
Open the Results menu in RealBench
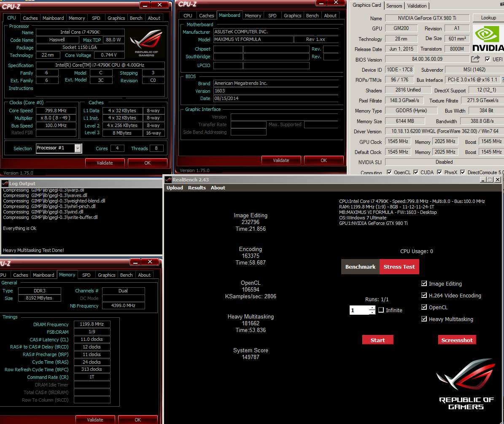pos(197,188)
